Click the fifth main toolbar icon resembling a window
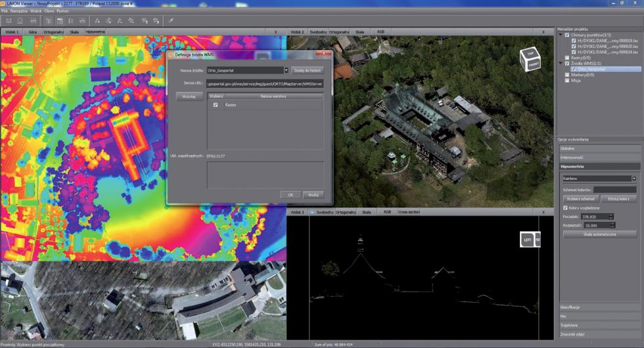644x348 pixels. (x=60, y=20)
